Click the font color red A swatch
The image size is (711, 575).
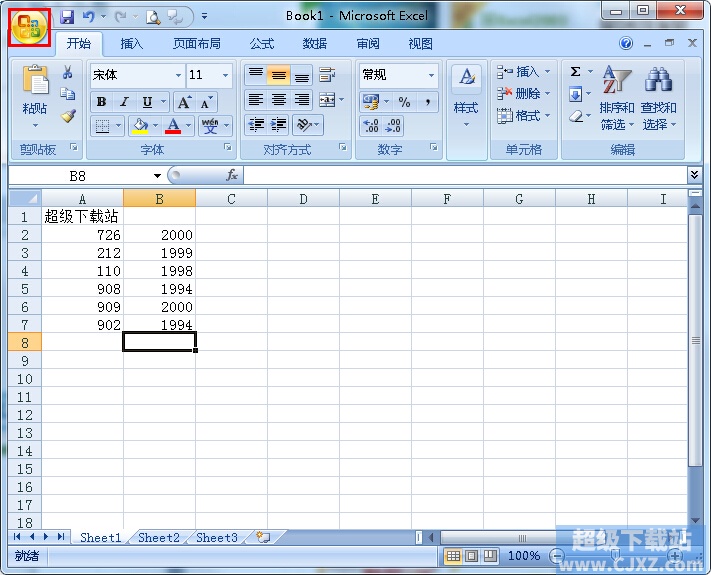[173, 126]
